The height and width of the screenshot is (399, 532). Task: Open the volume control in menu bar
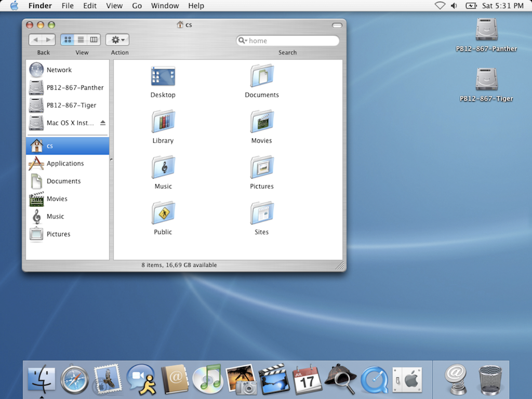(x=454, y=5)
